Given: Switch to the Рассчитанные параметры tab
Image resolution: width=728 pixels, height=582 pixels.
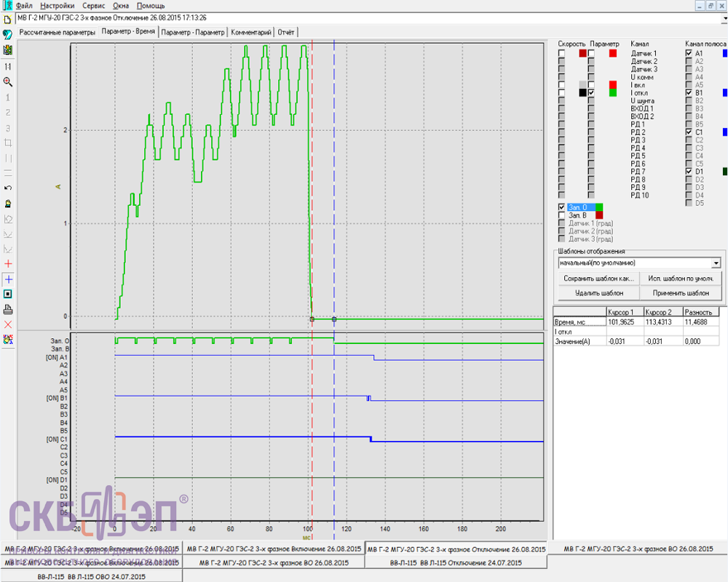Looking at the screenshot, I should click(x=57, y=33).
